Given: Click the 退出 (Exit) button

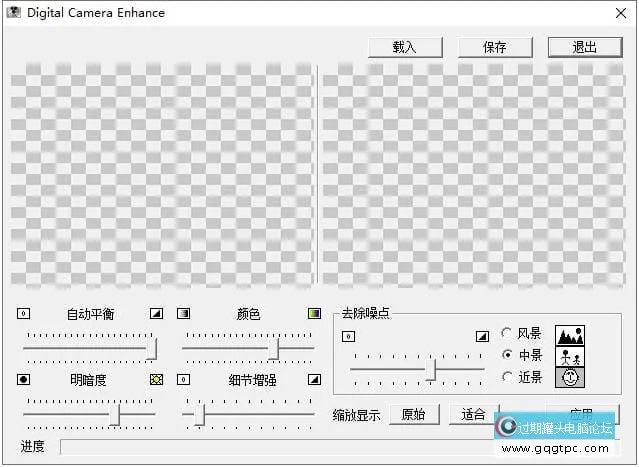Looking at the screenshot, I should click(x=585, y=47).
